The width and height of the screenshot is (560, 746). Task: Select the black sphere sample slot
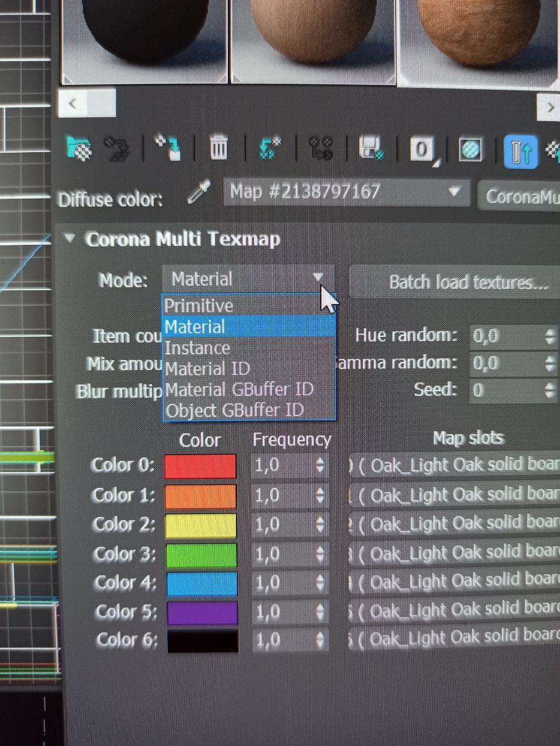145,41
